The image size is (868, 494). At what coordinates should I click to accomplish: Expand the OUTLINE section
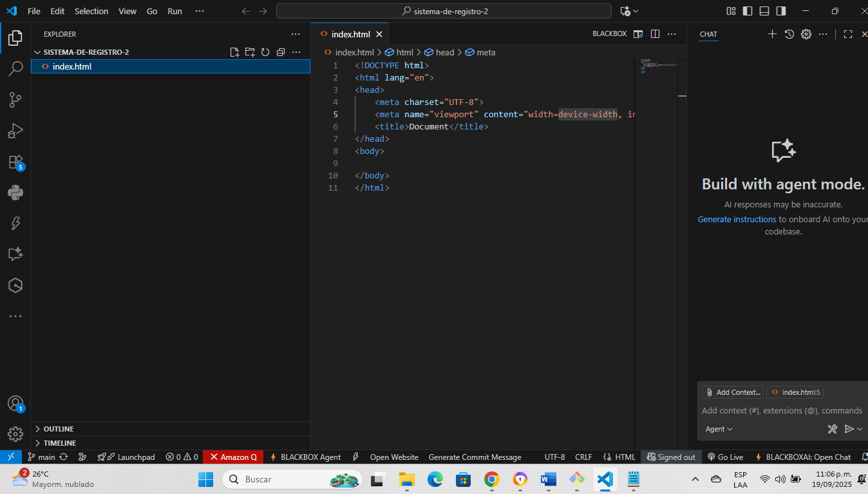58,429
